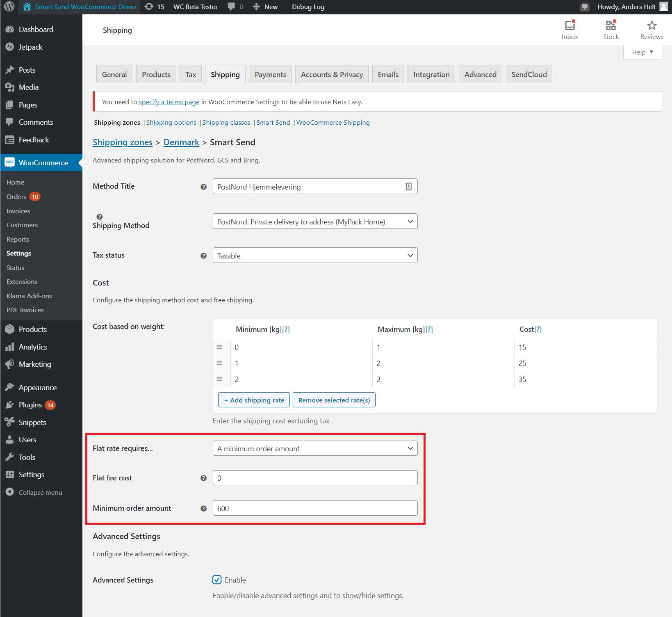The height and width of the screenshot is (617, 672).
Task: Switch to the Accounts & Privacy tab
Action: 332,74
